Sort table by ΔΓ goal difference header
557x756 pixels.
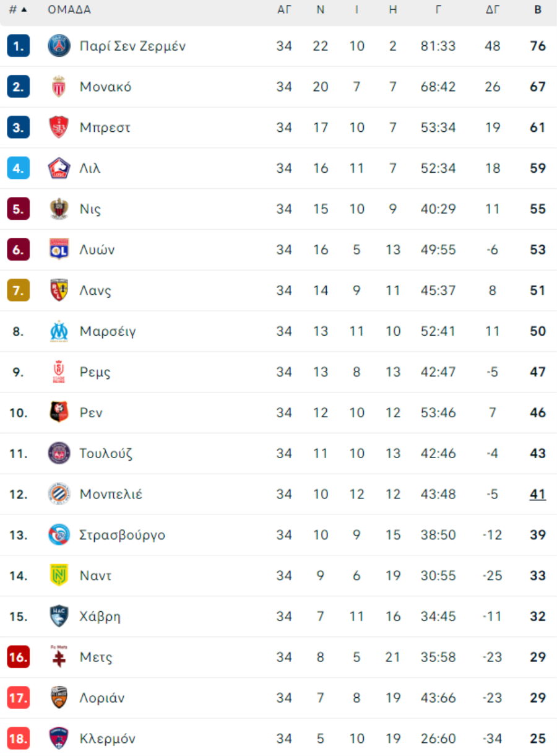(x=493, y=10)
